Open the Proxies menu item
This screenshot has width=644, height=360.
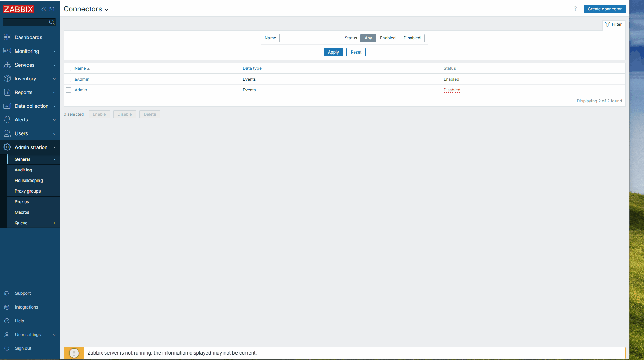[22, 202]
